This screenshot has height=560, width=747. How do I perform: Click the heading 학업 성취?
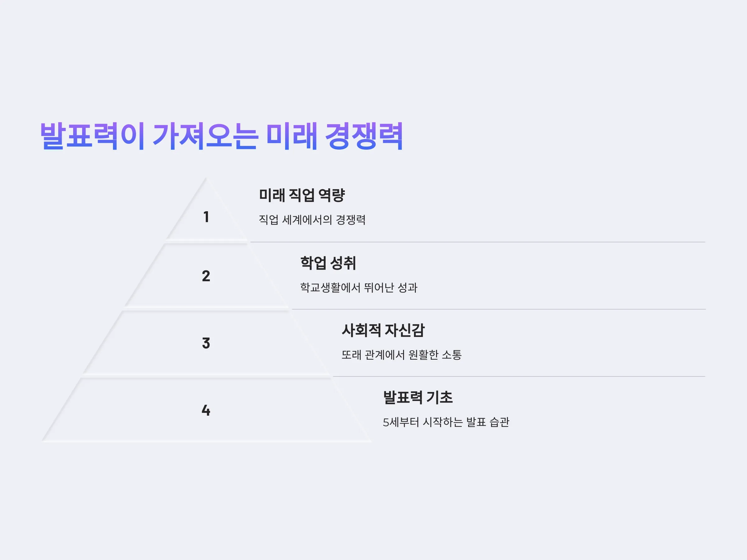tap(328, 263)
